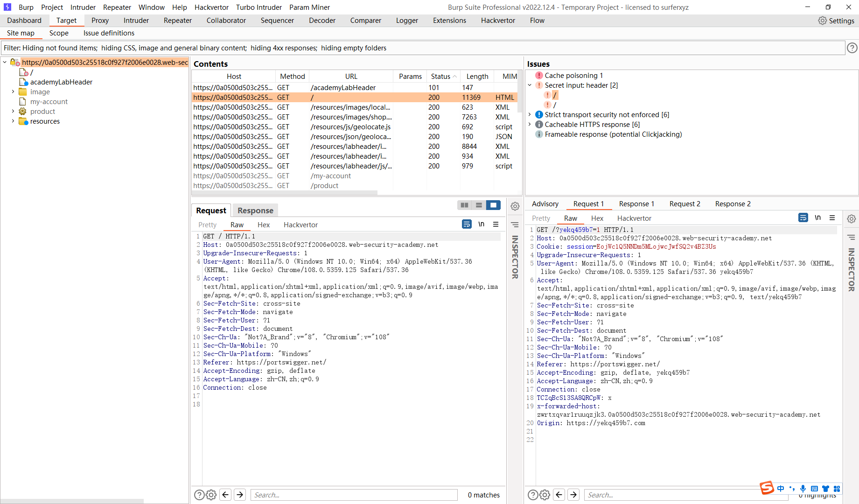Expand Strict transport security not enforced issue
The image size is (859, 504).
(530, 115)
